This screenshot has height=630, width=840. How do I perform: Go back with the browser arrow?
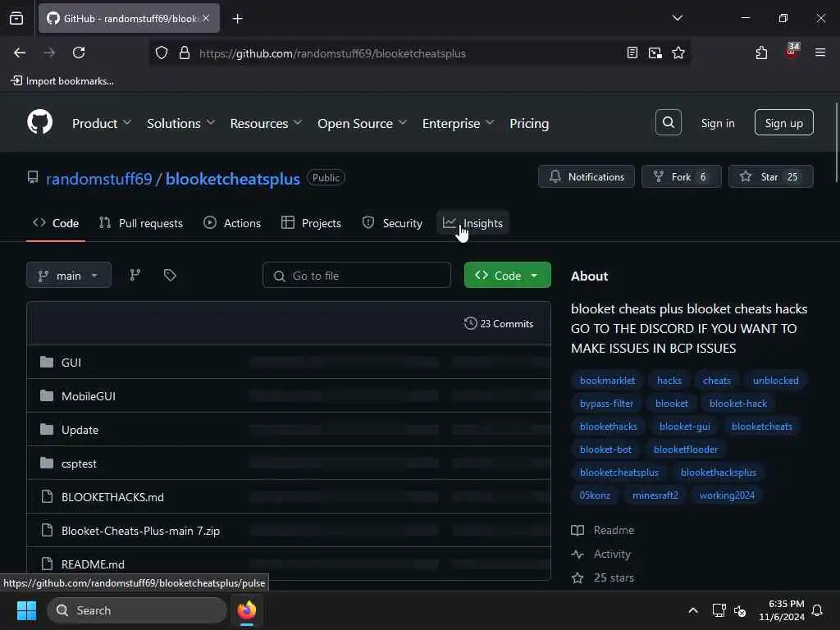click(x=20, y=52)
